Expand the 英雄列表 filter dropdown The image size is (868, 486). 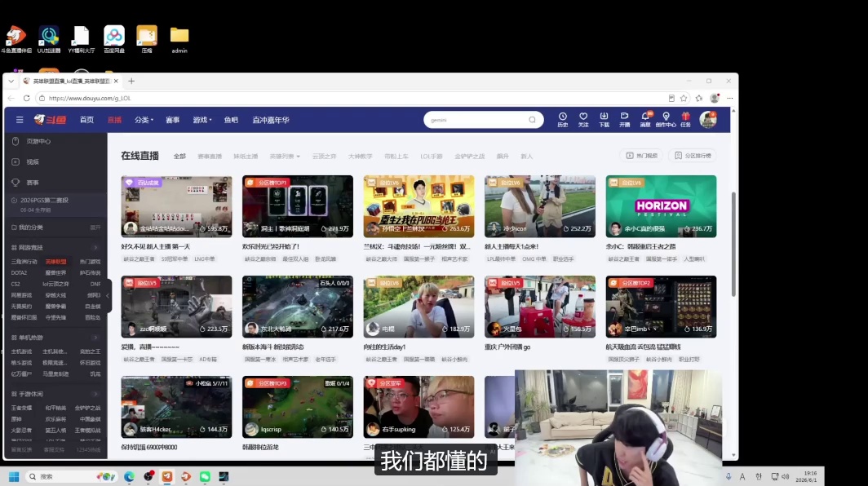[x=285, y=156]
